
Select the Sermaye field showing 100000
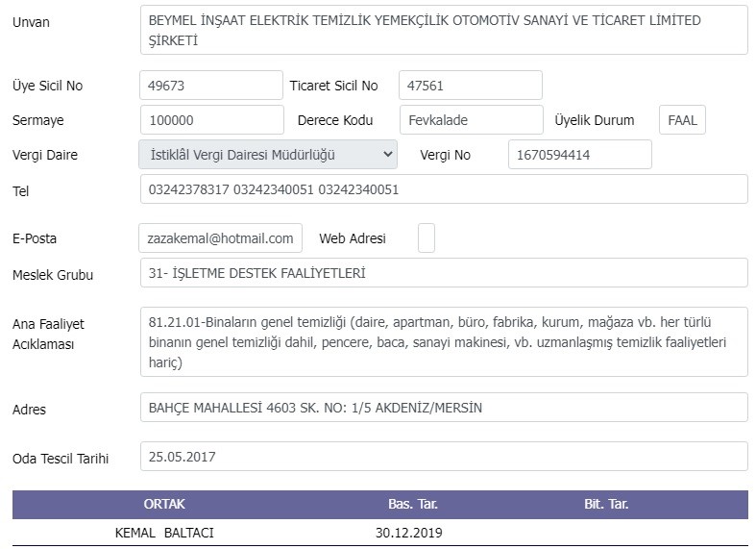212,119
